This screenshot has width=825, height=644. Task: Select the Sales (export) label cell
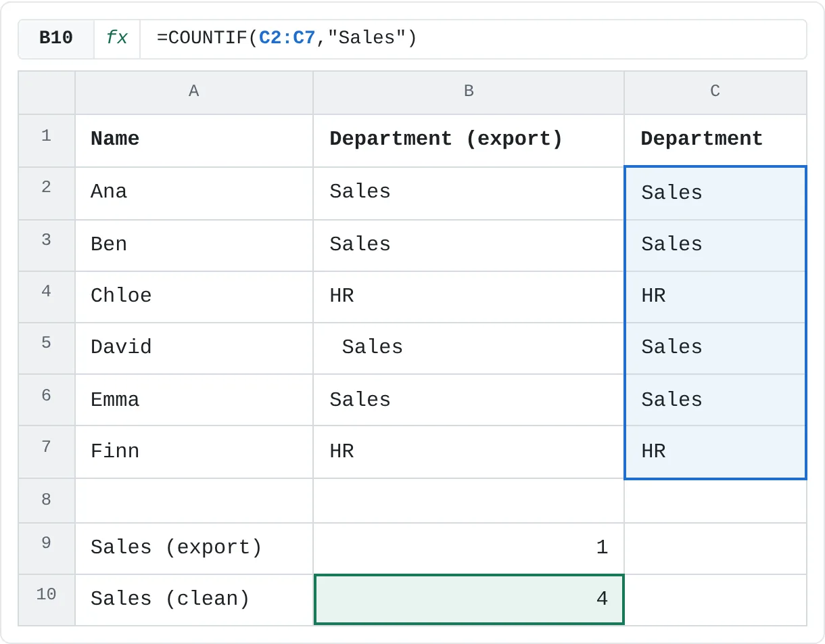click(x=194, y=549)
